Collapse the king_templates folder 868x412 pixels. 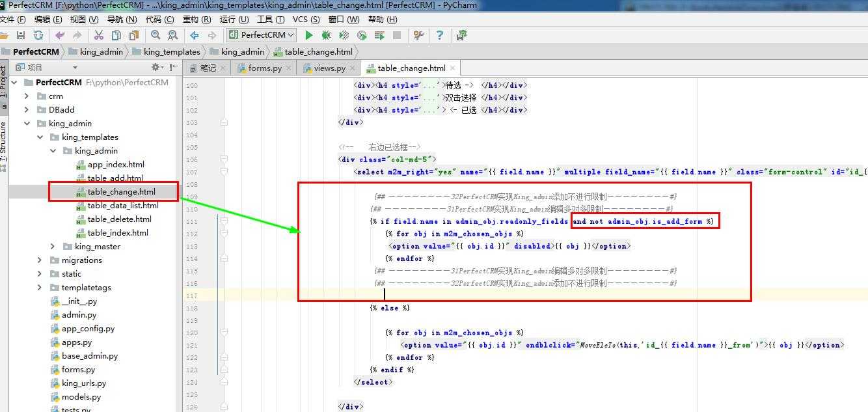click(40, 137)
